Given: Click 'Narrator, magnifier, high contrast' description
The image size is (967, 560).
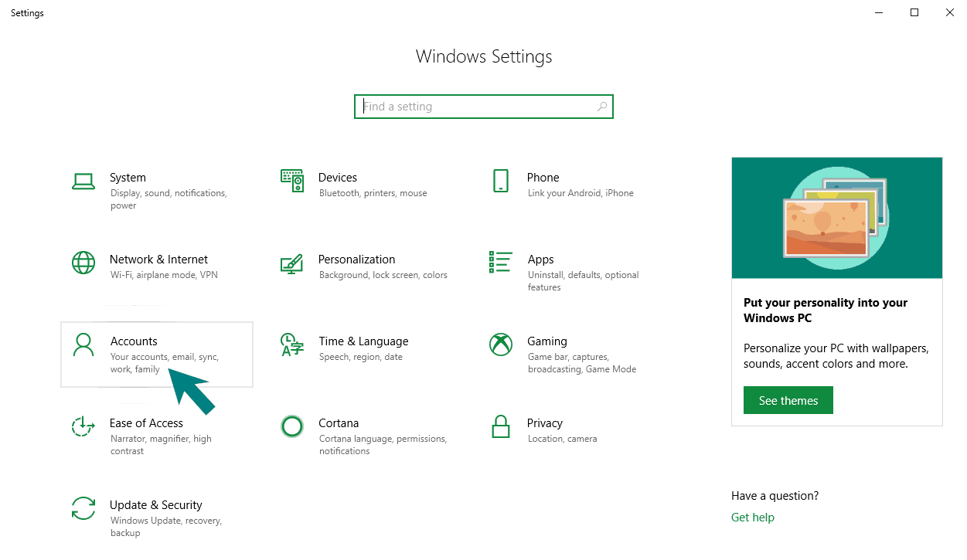Looking at the screenshot, I should pyautogui.click(x=161, y=445).
